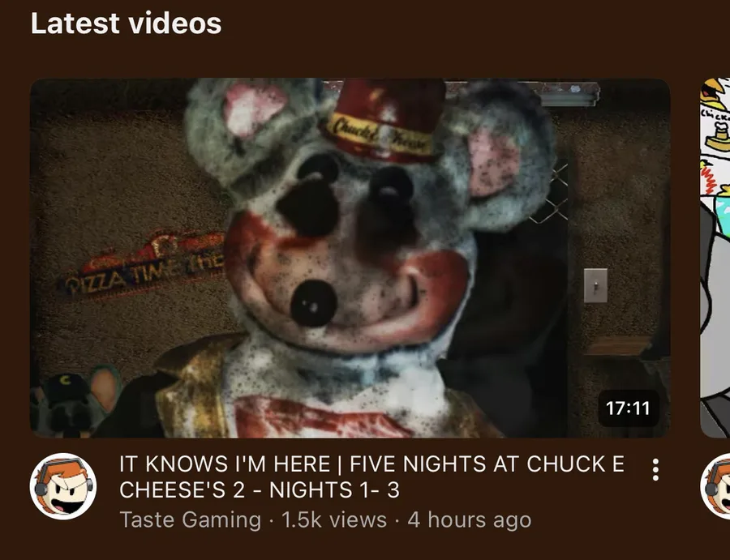Open the Chuck E Cheese animatronic video thumbnail

coord(350,259)
